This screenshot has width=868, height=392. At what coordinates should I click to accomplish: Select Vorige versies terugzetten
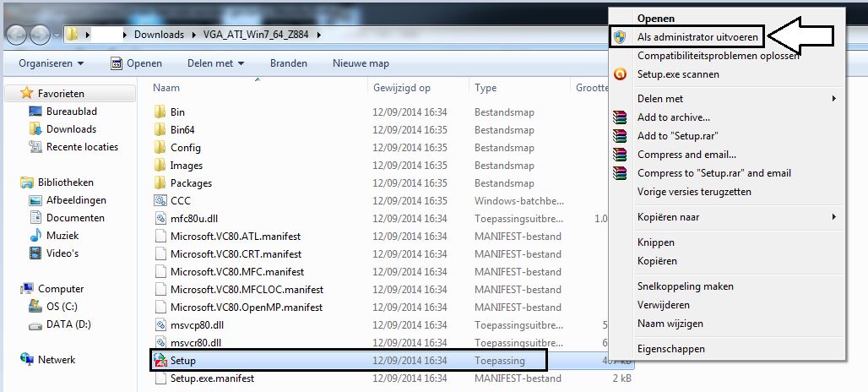pyautogui.click(x=694, y=192)
